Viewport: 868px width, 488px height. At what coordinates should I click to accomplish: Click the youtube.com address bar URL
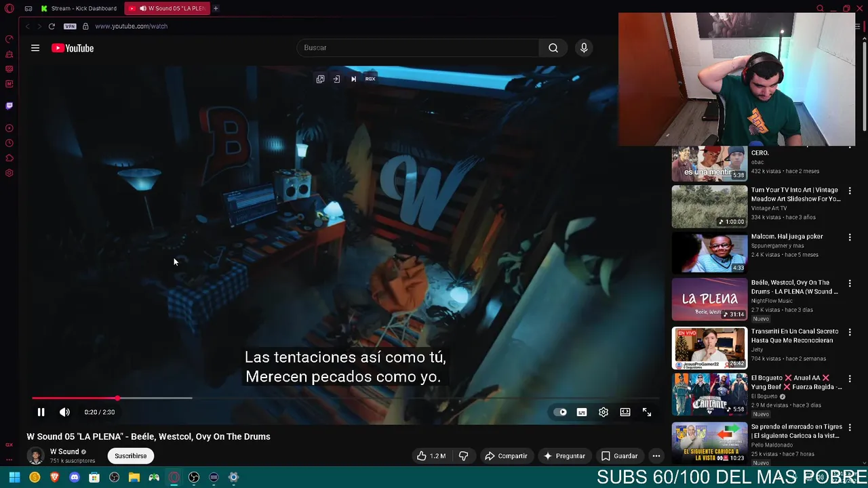(x=131, y=26)
